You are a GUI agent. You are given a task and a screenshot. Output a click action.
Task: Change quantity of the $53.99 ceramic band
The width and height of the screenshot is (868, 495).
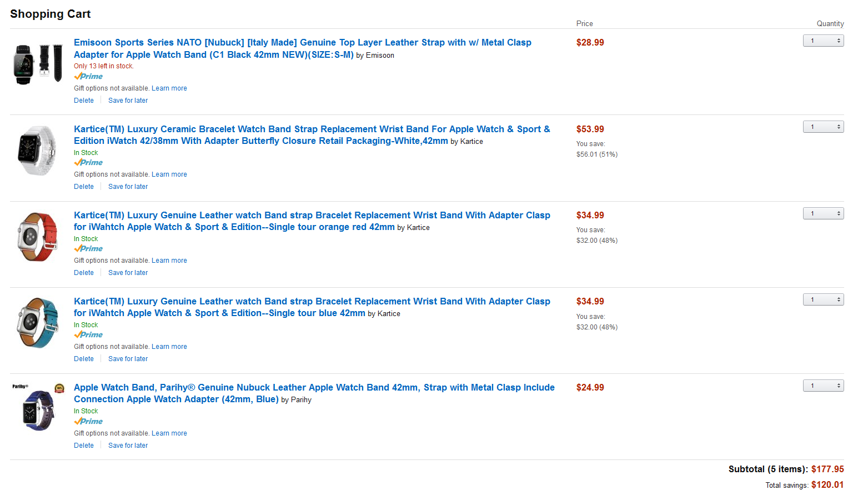[823, 127]
